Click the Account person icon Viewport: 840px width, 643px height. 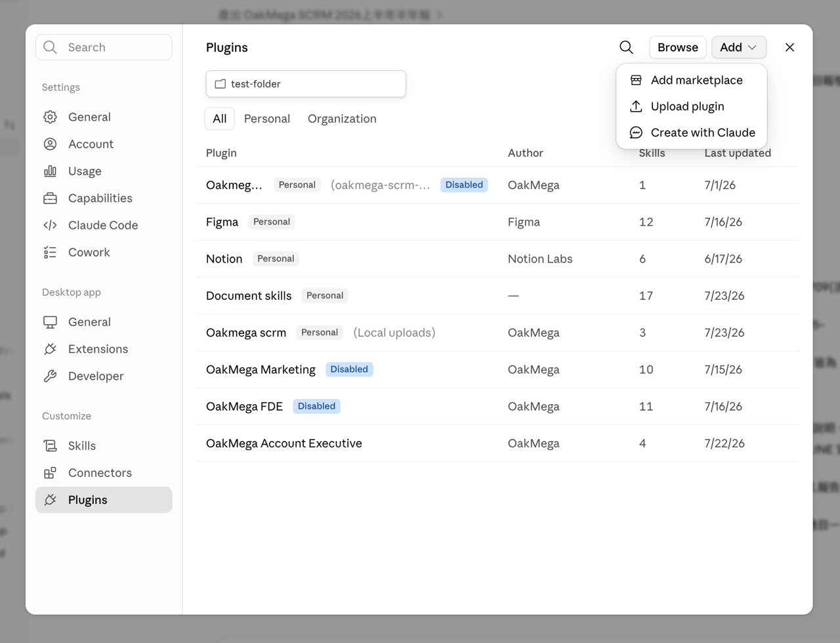click(50, 144)
